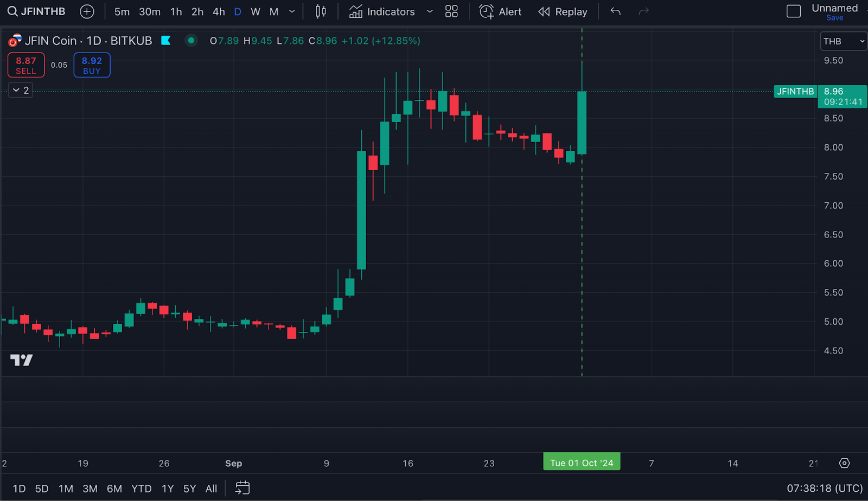
Task: Open the layout grid selector icon
Action: (x=451, y=11)
